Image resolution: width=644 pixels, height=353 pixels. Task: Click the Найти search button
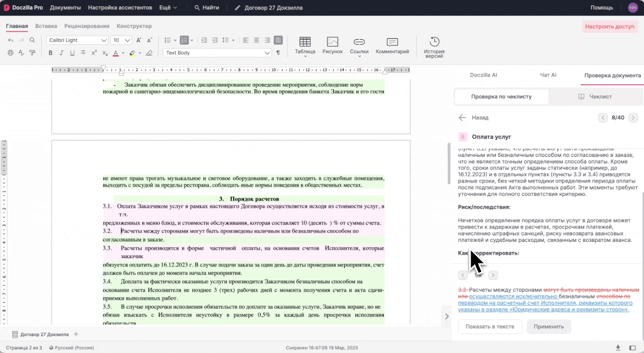(x=207, y=8)
